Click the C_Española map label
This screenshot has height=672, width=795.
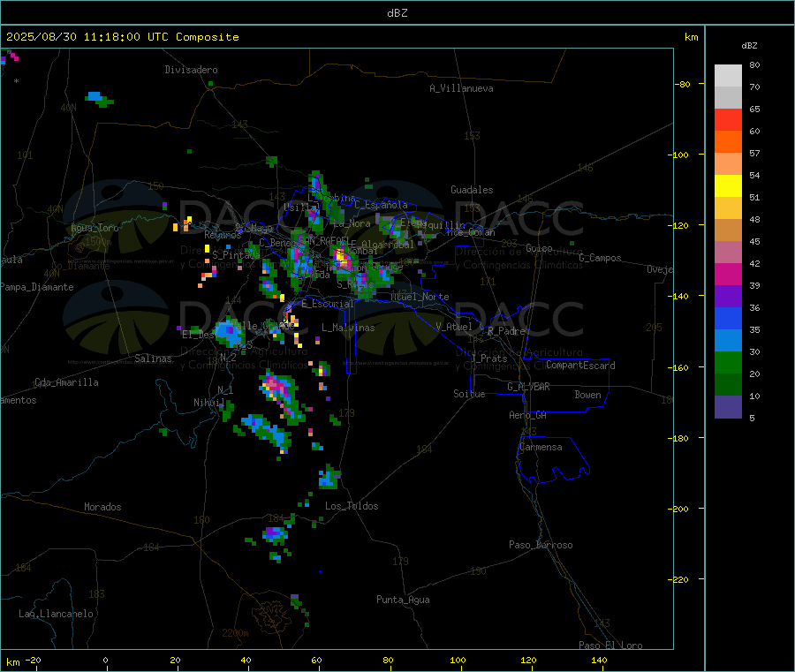tap(382, 205)
